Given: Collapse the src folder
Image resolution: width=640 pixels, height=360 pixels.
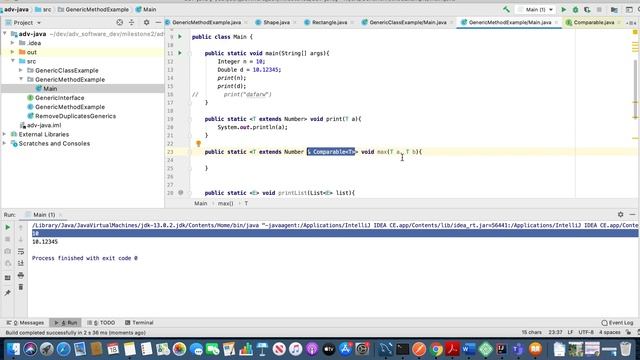Looking at the screenshot, I should click(x=13, y=61).
